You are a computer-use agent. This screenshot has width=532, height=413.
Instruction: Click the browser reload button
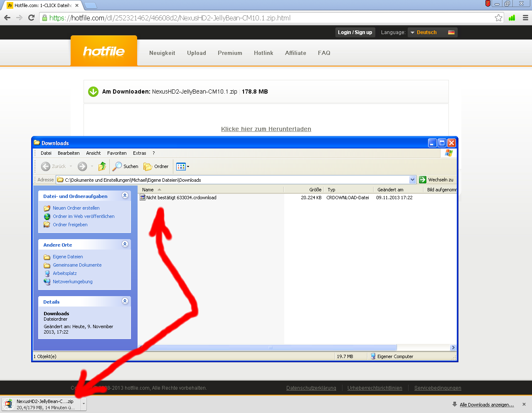pyautogui.click(x=31, y=17)
